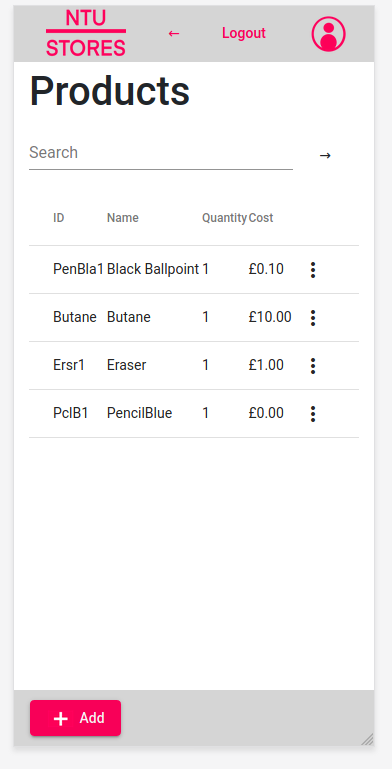Open the three-dot menu for PencilBlue
This screenshot has width=392, height=769.
[x=313, y=414]
